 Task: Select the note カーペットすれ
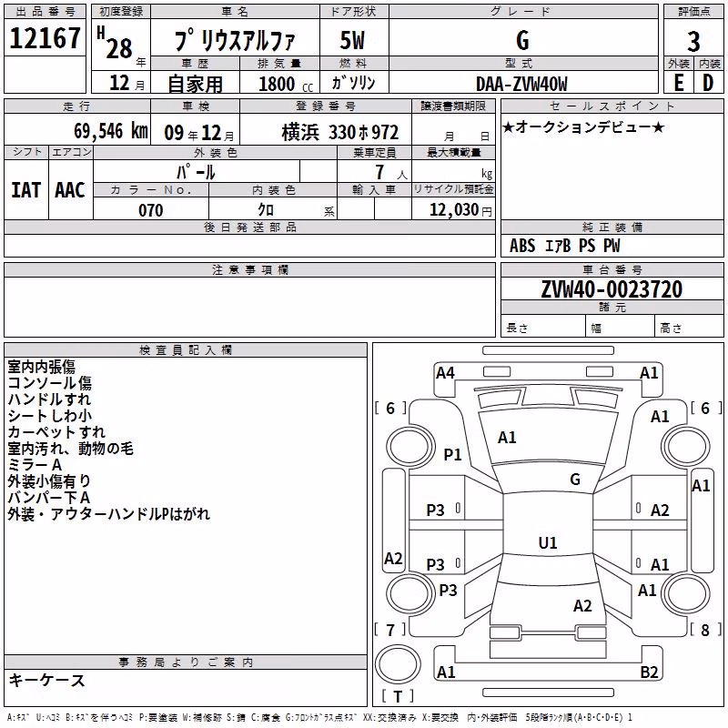click(x=56, y=431)
